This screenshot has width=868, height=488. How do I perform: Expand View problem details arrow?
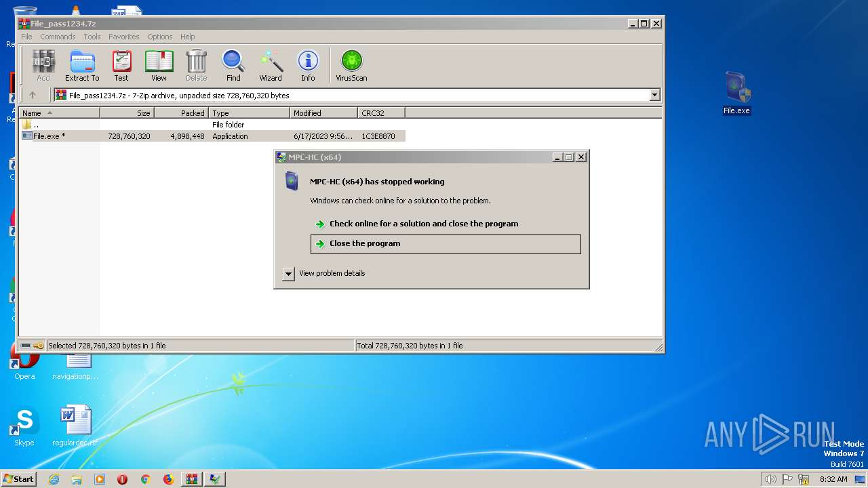(288, 274)
